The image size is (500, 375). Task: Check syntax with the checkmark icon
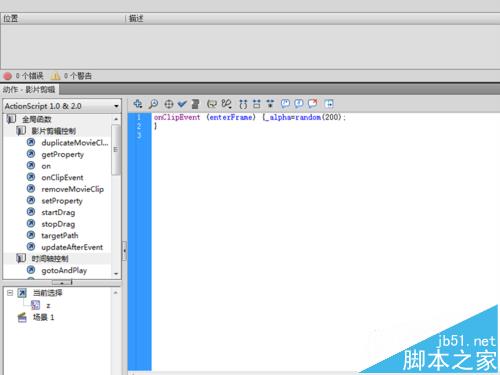coord(182,104)
